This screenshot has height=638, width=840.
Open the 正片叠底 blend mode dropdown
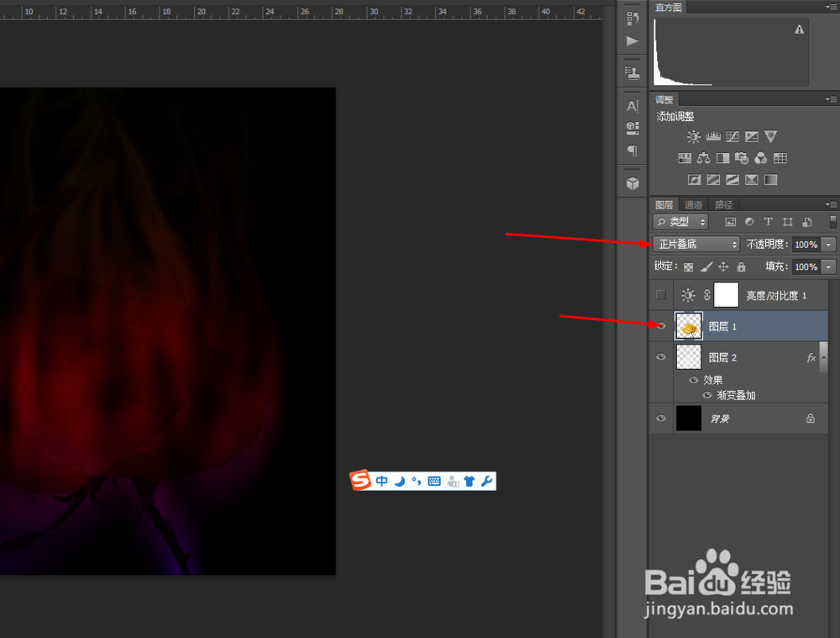pyautogui.click(x=696, y=245)
